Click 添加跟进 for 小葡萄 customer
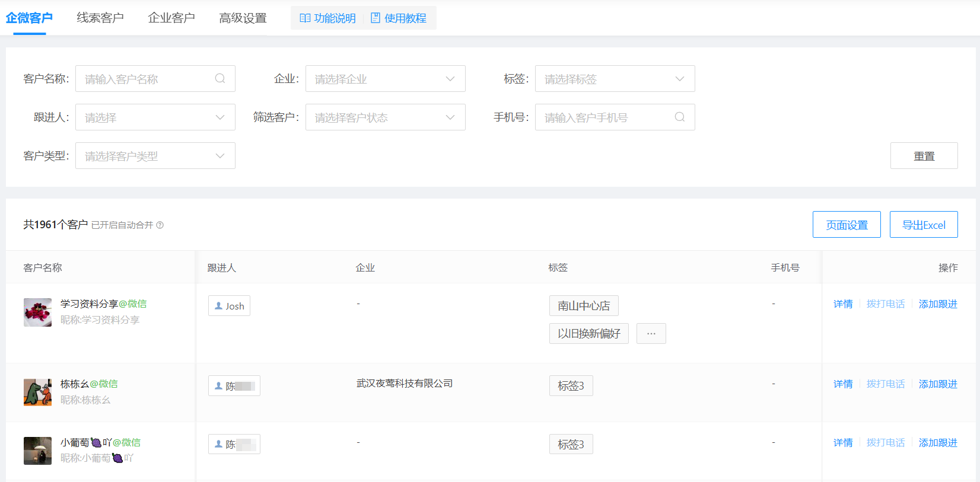The image size is (980, 482). point(937,443)
